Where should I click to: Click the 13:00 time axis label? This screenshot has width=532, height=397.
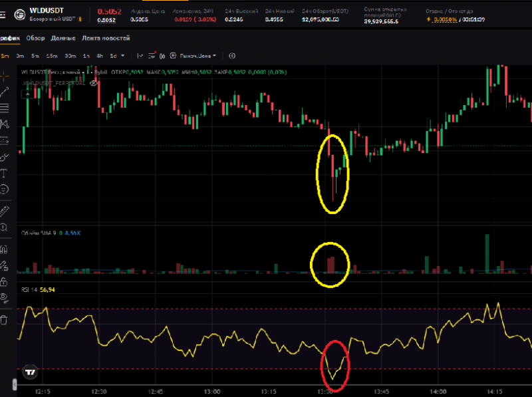211,392
